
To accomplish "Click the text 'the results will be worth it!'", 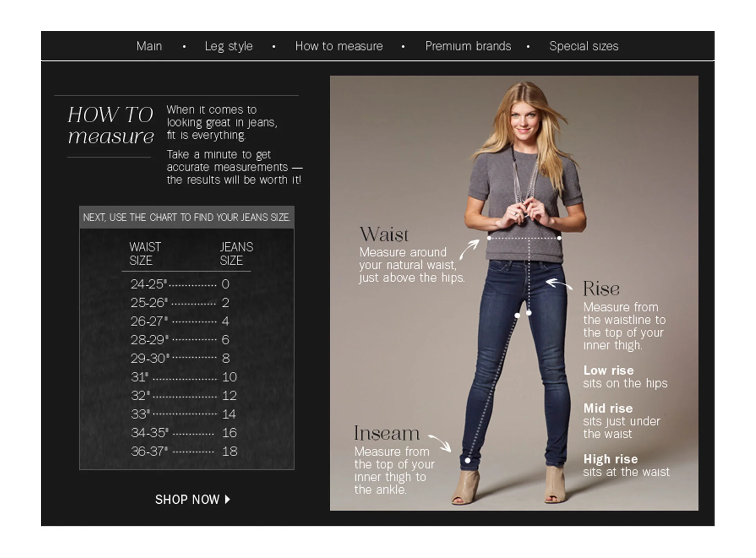I will (234, 180).
